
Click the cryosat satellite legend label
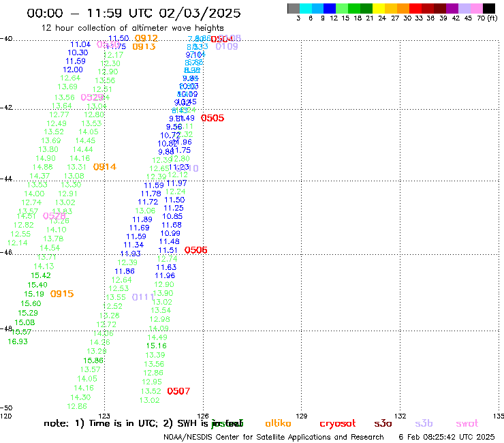tap(338, 424)
